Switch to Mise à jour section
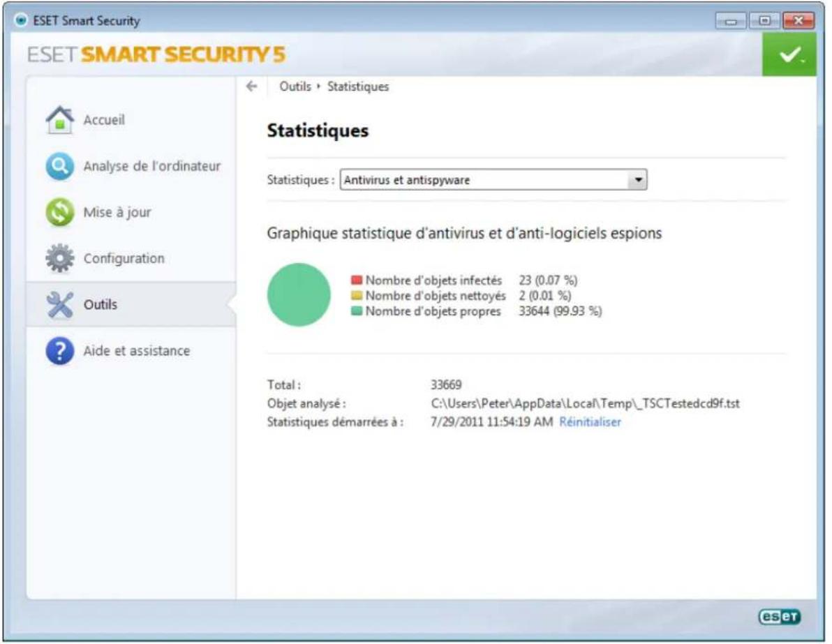This screenshot has width=832, height=644. point(131,212)
